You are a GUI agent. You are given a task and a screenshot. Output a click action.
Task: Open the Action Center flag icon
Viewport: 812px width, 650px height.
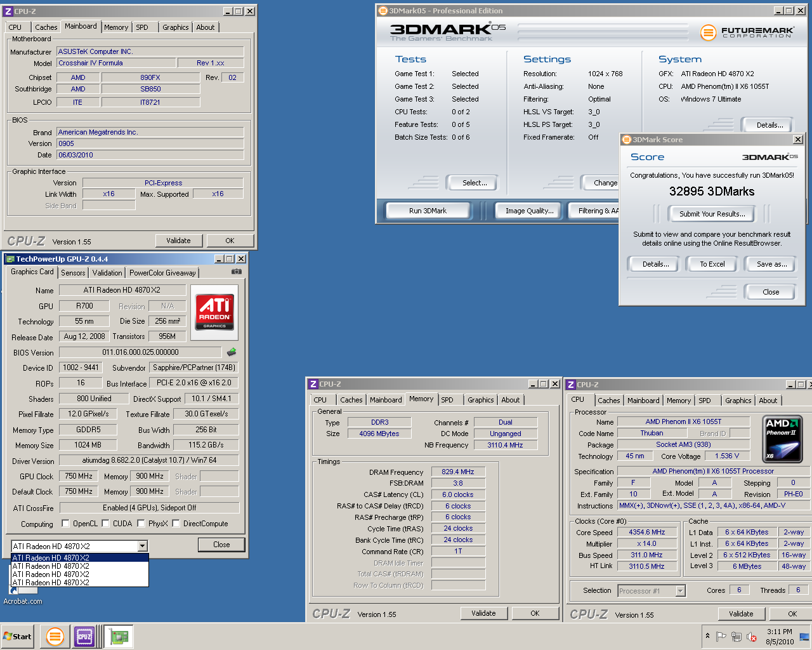721,636
